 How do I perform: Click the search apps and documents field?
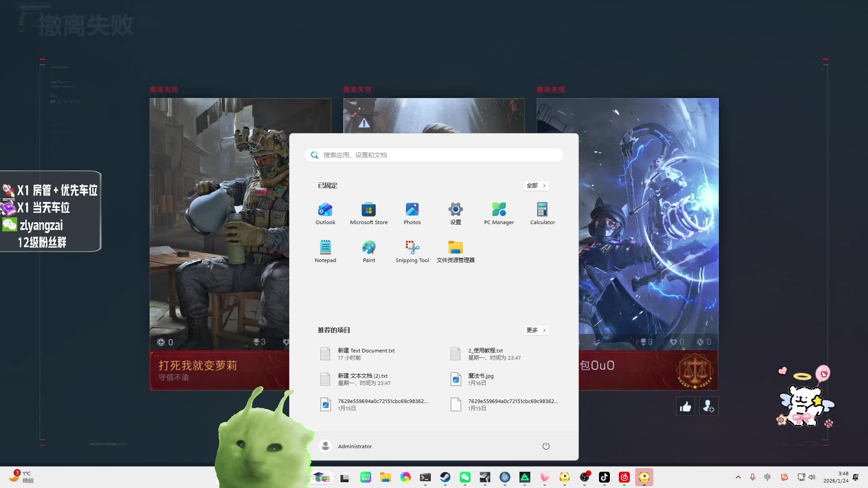(434, 155)
